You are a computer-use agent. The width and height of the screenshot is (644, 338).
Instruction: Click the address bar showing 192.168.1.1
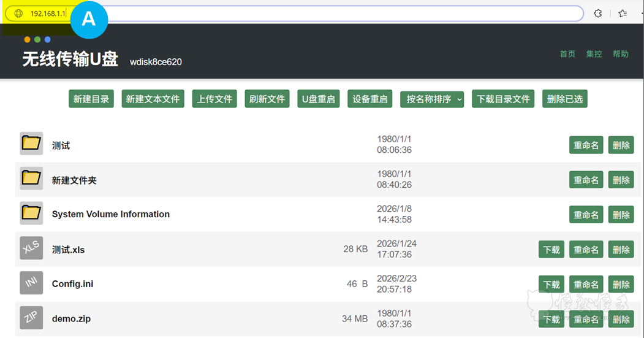click(x=306, y=13)
